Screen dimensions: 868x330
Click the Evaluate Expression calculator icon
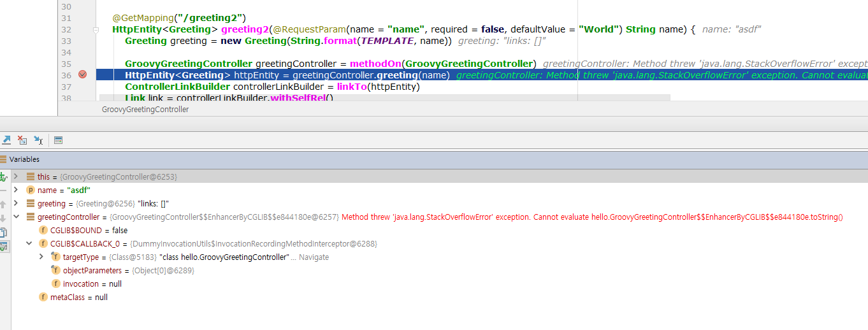click(58, 140)
